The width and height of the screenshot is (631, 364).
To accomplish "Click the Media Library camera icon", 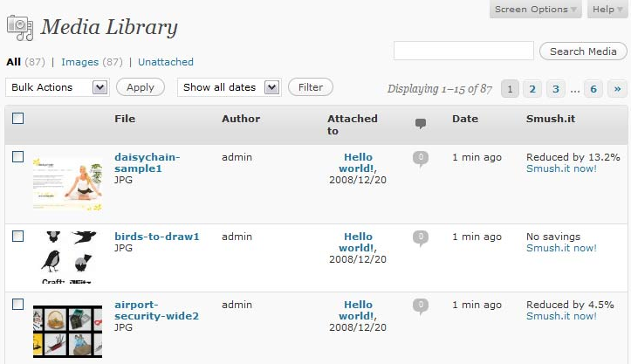I will click(x=19, y=28).
